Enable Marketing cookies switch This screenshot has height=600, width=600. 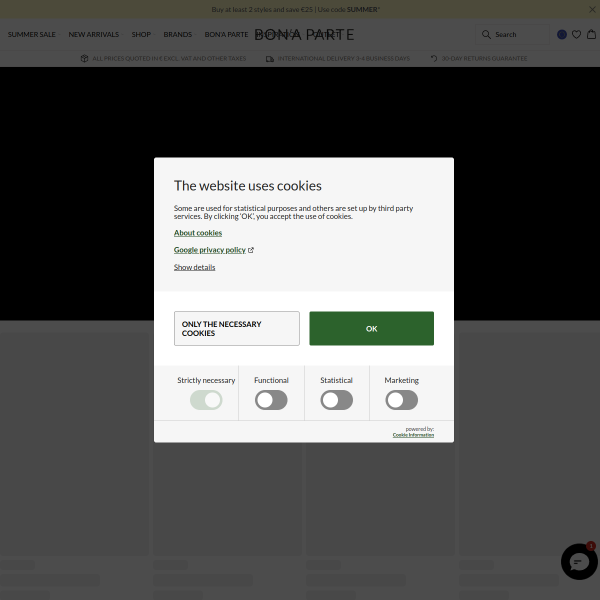[401, 400]
